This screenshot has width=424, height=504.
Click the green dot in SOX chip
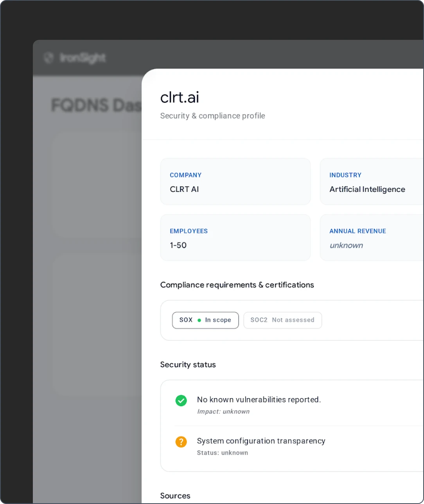click(199, 320)
